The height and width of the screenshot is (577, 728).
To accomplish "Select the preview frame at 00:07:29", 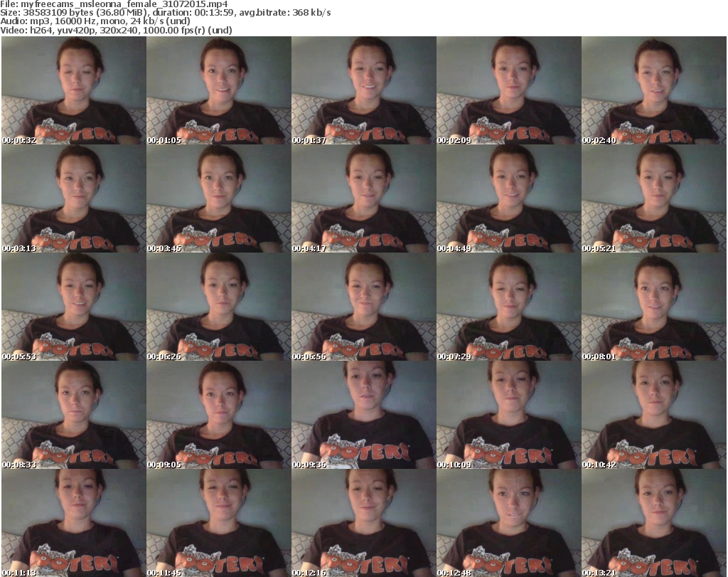I will click(x=509, y=307).
